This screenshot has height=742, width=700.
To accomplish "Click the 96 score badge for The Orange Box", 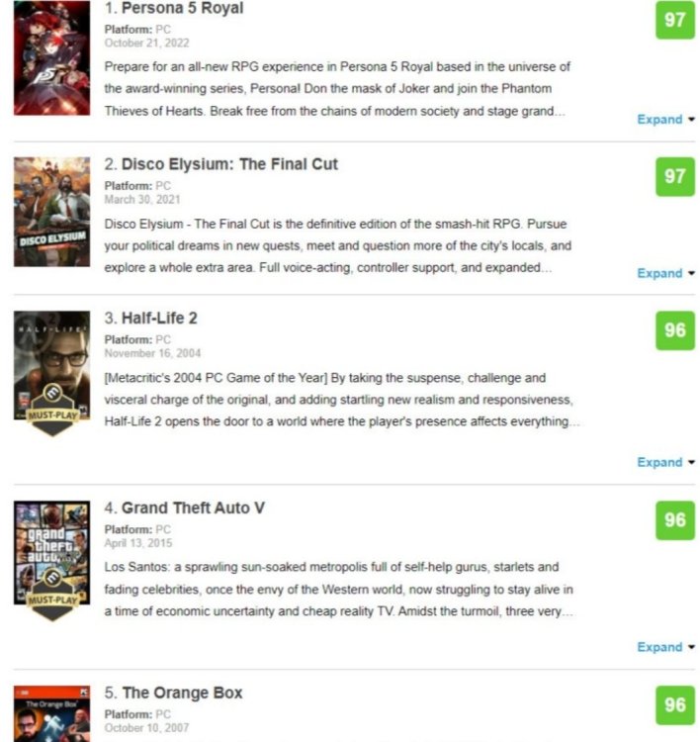I will [x=675, y=705].
